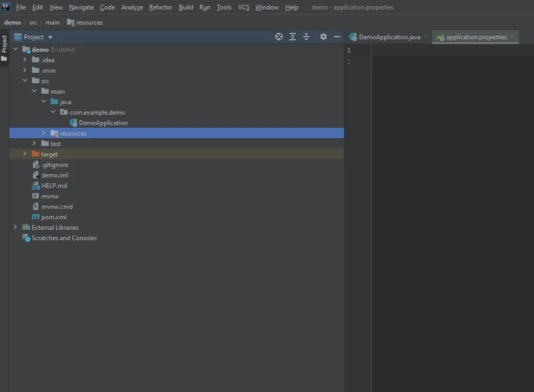This screenshot has width=534, height=392.
Task: Click the mvnw.cmd file icon
Action: coord(36,207)
